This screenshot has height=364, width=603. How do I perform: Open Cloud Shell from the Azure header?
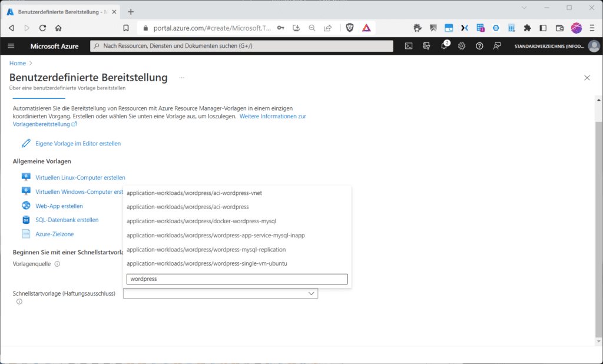(409, 46)
